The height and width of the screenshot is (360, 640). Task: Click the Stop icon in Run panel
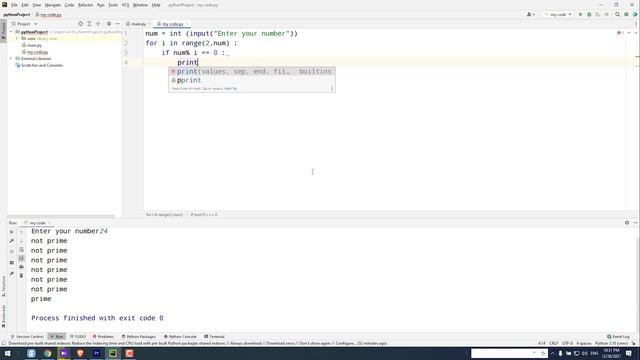point(11,251)
